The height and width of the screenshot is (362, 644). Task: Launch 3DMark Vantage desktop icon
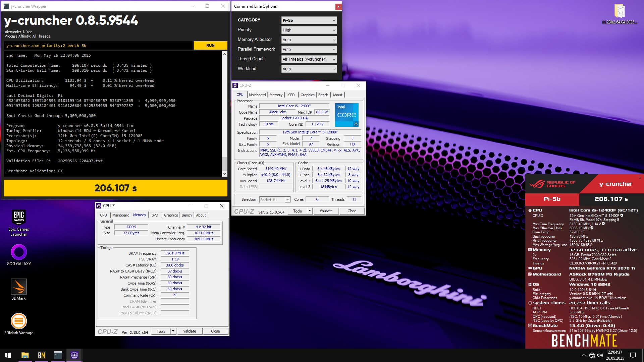coord(19,324)
